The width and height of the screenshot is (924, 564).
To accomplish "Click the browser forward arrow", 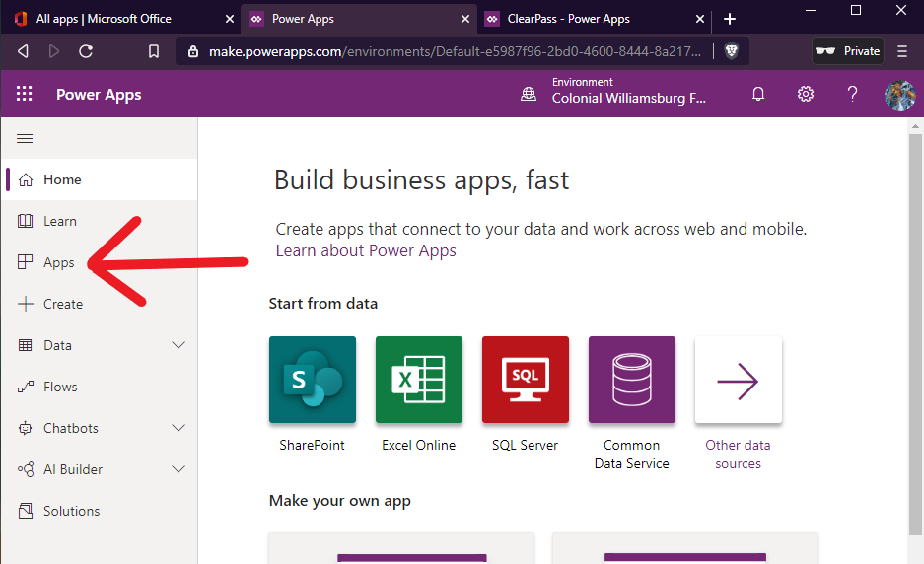I will (x=54, y=51).
